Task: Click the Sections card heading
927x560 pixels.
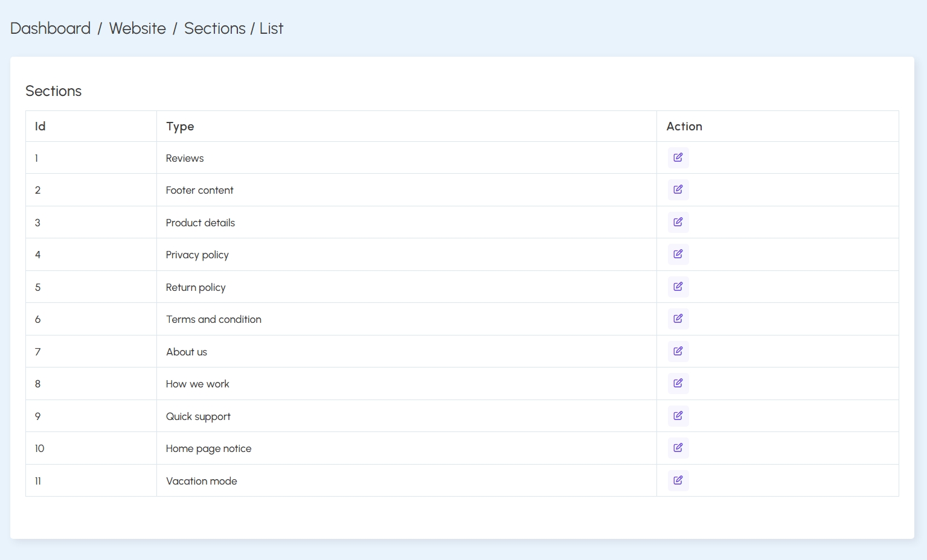Action: pyautogui.click(x=54, y=91)
